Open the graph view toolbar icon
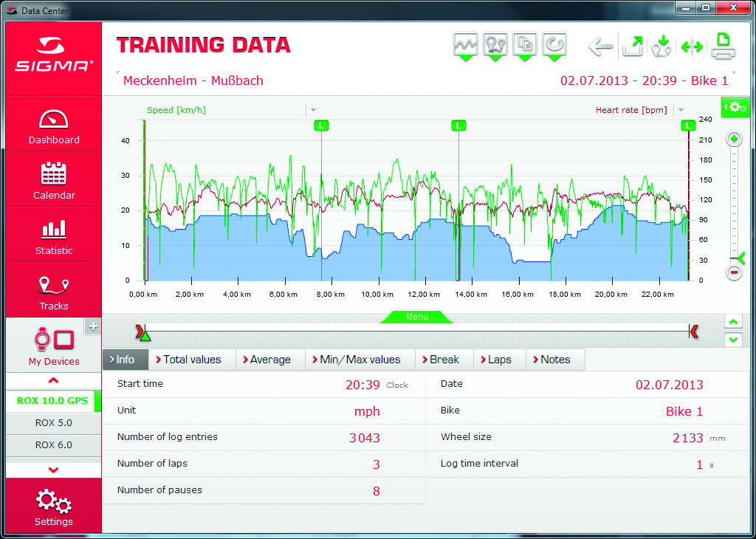 (465, 46)
